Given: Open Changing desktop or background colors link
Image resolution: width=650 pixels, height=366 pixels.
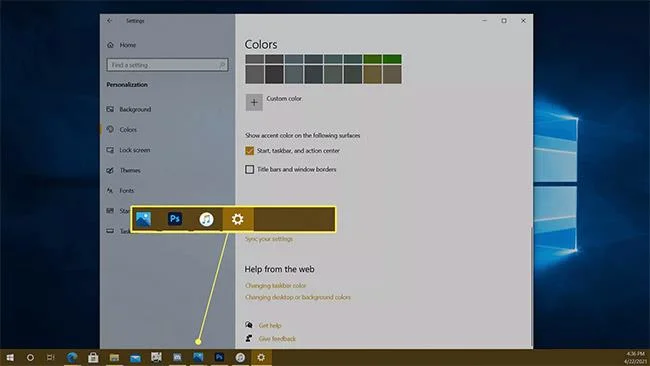Looking at the screenshot, I should (x=298, y=297).
